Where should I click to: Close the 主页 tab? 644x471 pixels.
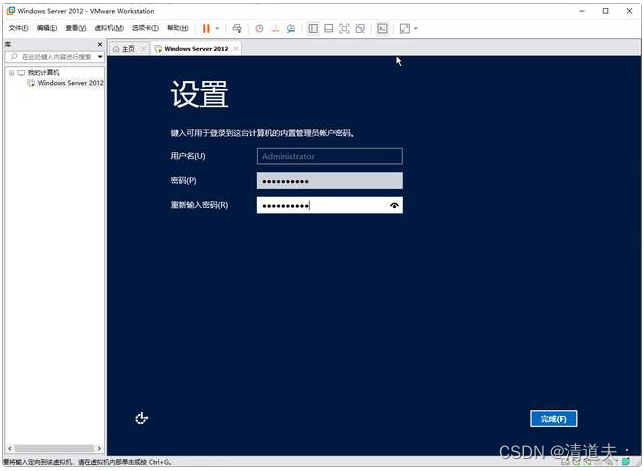click(143, 48)
